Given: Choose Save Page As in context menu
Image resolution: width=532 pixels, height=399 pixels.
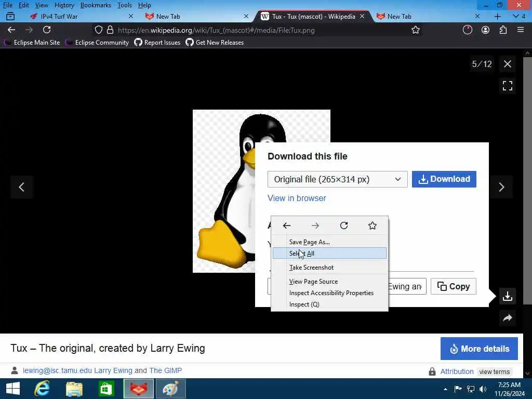Looking at the screenshot, I should click(329, 242).
